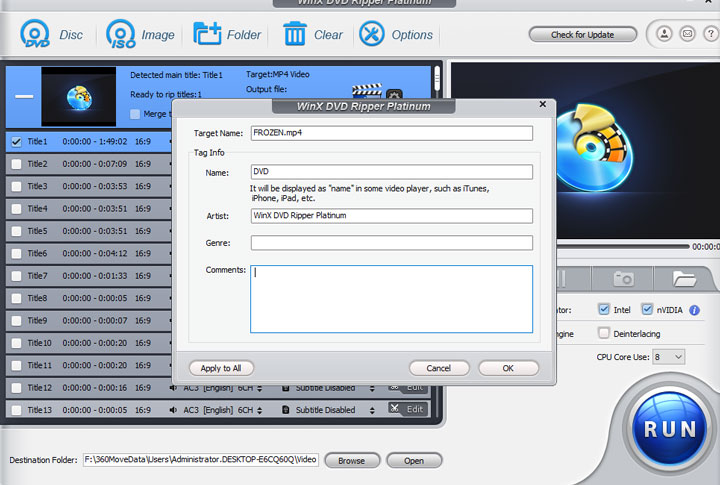Click the preview playback progress bar
Screen dimensions: 720x485
(623, 247)
